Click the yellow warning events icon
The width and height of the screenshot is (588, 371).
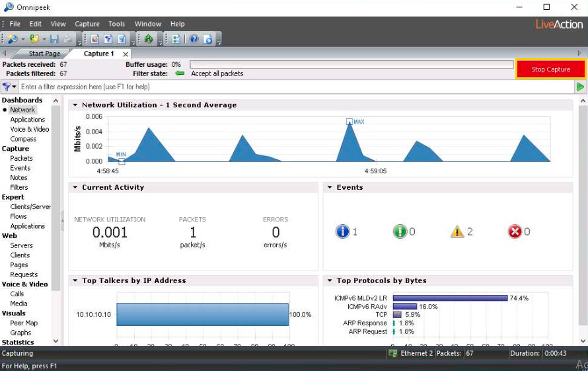(457, 231)
